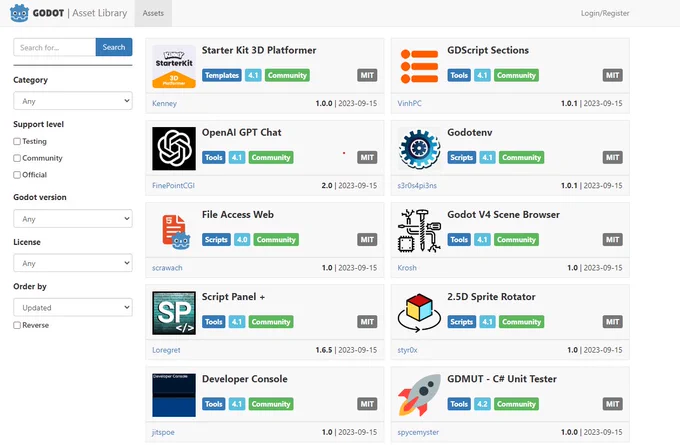680x445 pixels.
Task: Open Godot V4 Scene Browser title
Action: 503,214
